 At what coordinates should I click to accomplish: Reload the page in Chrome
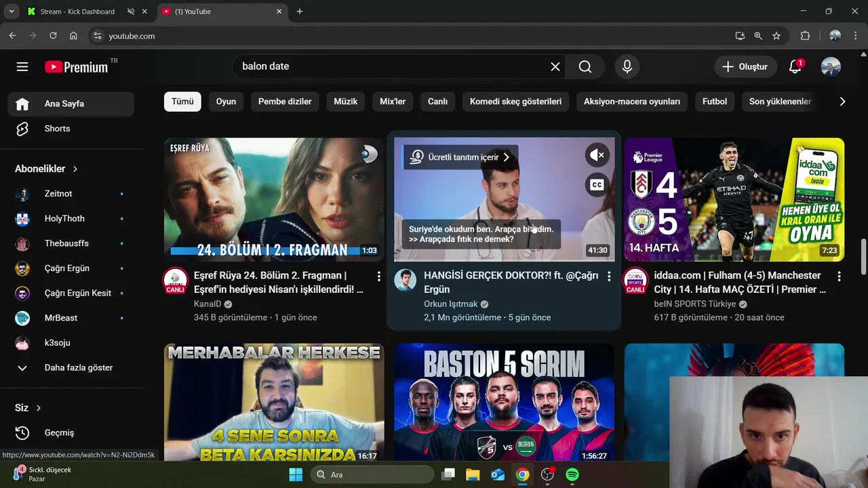[53, 36]
